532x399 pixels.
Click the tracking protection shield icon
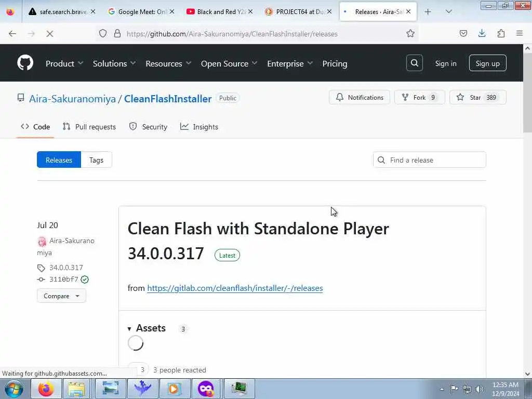tap(103, 34)
